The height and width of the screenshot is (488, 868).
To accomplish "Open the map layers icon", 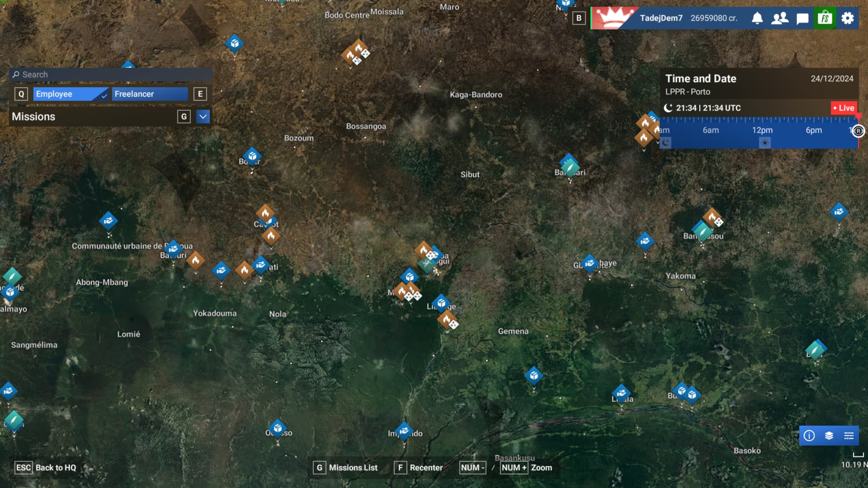I will point(829,436).
